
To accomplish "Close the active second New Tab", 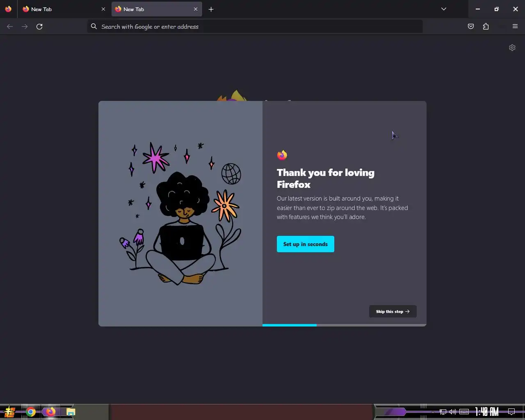I will pos(196,9).
